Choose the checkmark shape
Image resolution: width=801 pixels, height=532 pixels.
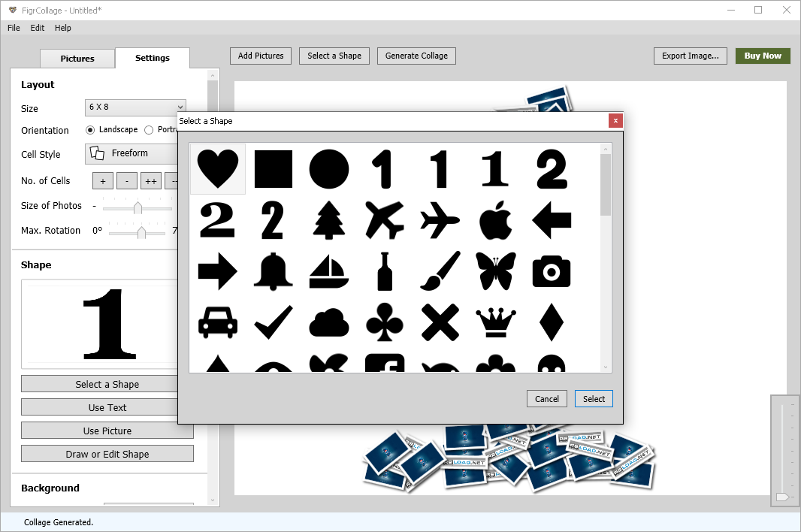[x=274, y=322]
